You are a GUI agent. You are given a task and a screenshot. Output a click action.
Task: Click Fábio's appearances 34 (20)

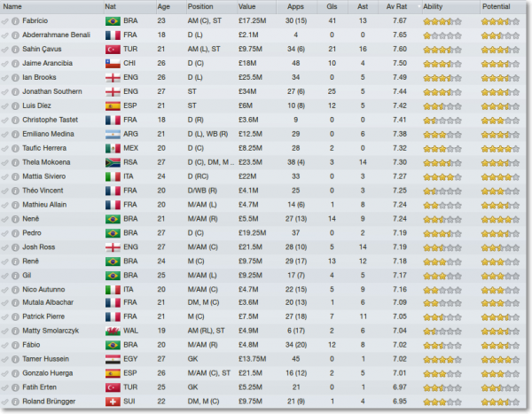[296, 345]
